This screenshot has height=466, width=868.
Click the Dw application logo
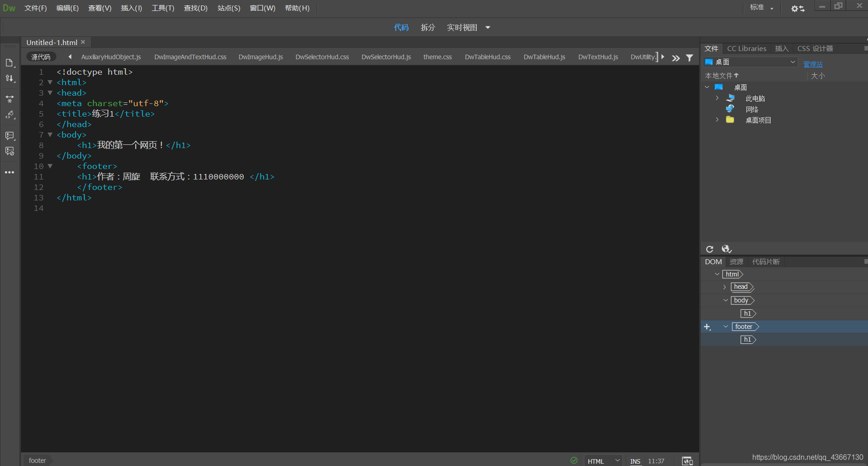pyautogui.click(x=9, y=8)
